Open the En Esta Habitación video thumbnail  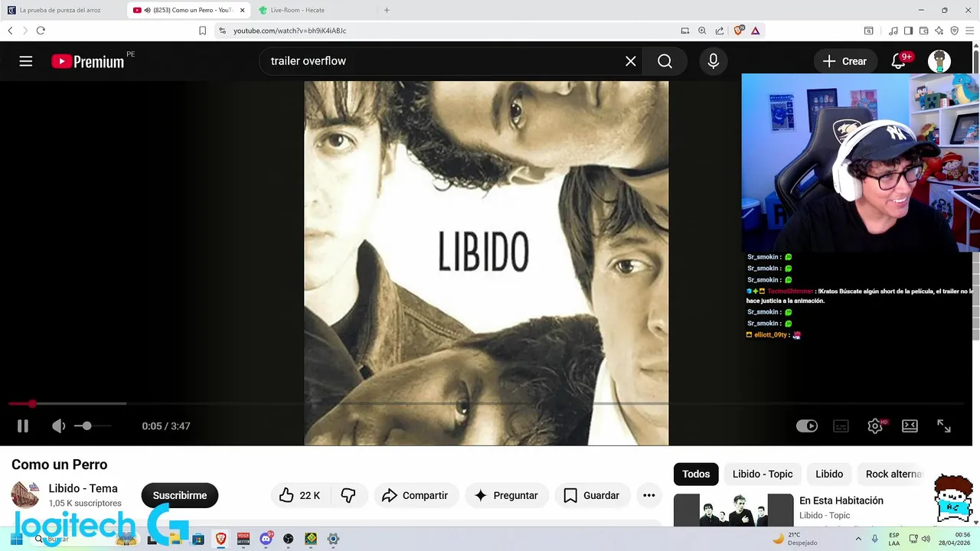click(x=733, y=510)
